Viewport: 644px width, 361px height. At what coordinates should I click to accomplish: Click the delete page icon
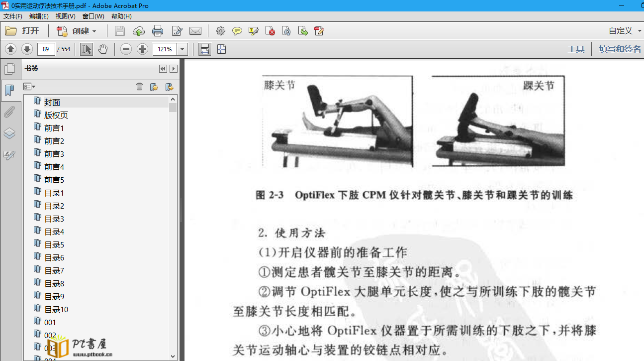[270, 31]
